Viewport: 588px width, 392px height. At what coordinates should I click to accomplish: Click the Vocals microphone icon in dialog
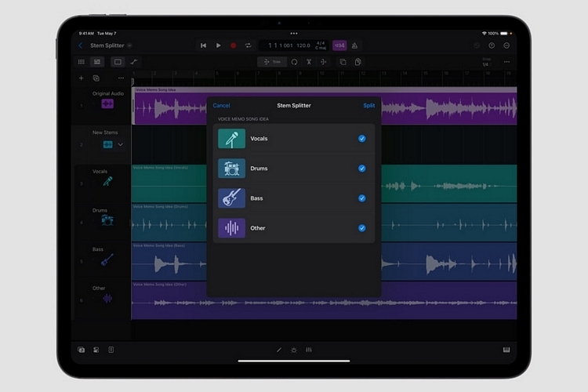231,139
